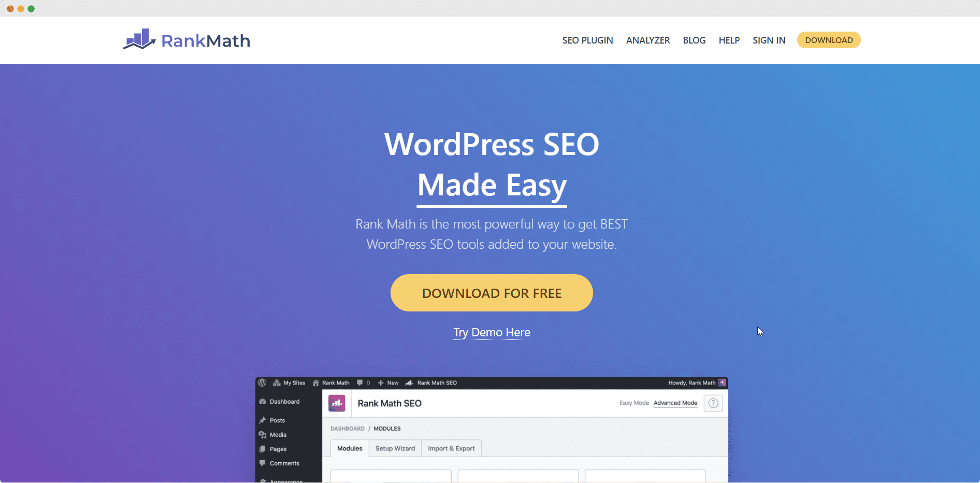The width and height of the screenshot is (980, 483).
Task: Open the SEO PLUGIN menu item
Action: pyautogui.click(x=587, y=40)
